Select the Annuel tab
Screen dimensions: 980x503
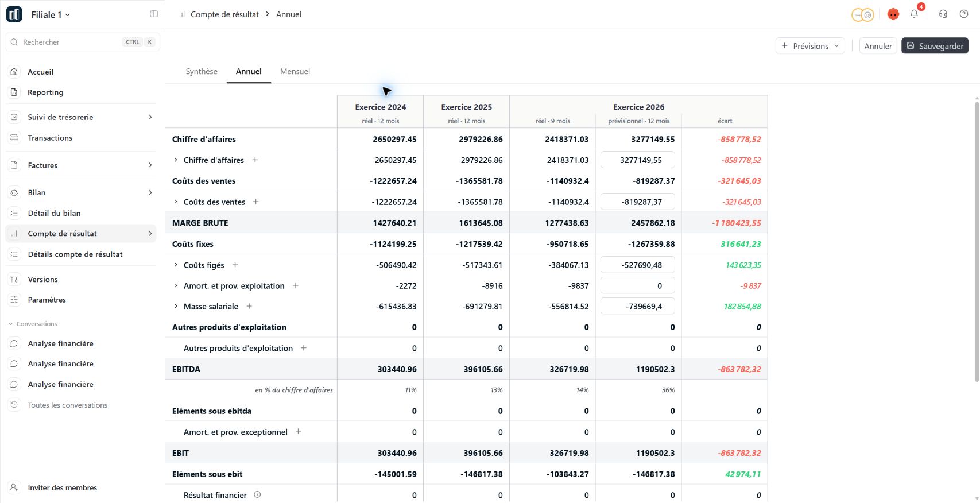point(249,72)
